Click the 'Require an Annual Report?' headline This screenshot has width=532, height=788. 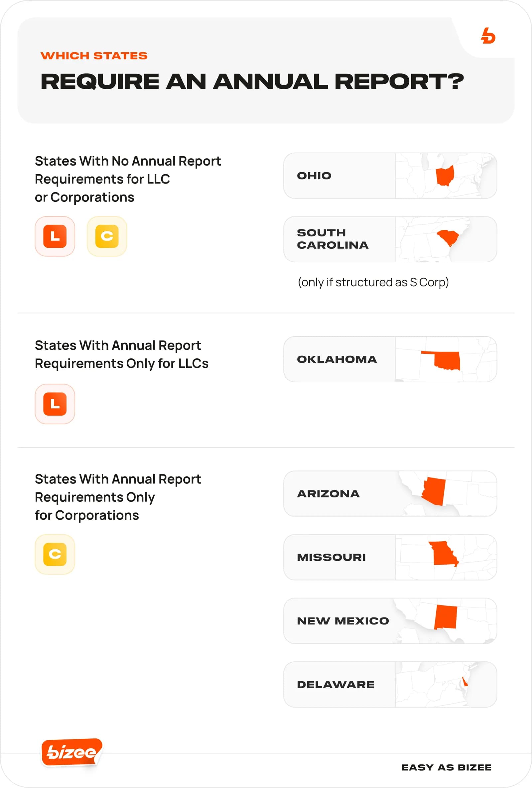[252, 82]
